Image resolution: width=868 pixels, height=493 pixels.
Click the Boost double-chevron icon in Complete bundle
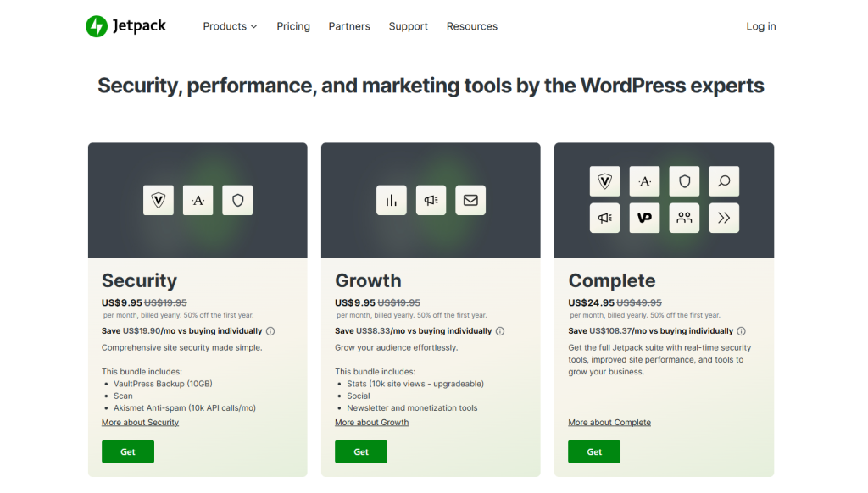coord(724,218)
